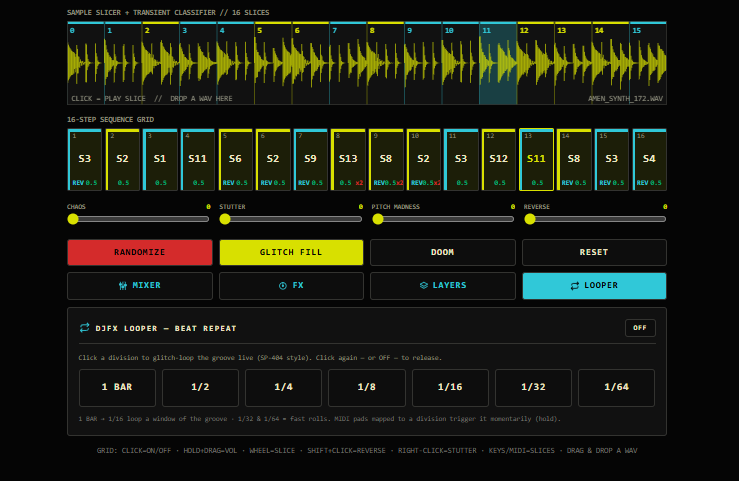Turn the looper OFF button
The width and height of the screenshot is (739, 481).
click(640, 328)
